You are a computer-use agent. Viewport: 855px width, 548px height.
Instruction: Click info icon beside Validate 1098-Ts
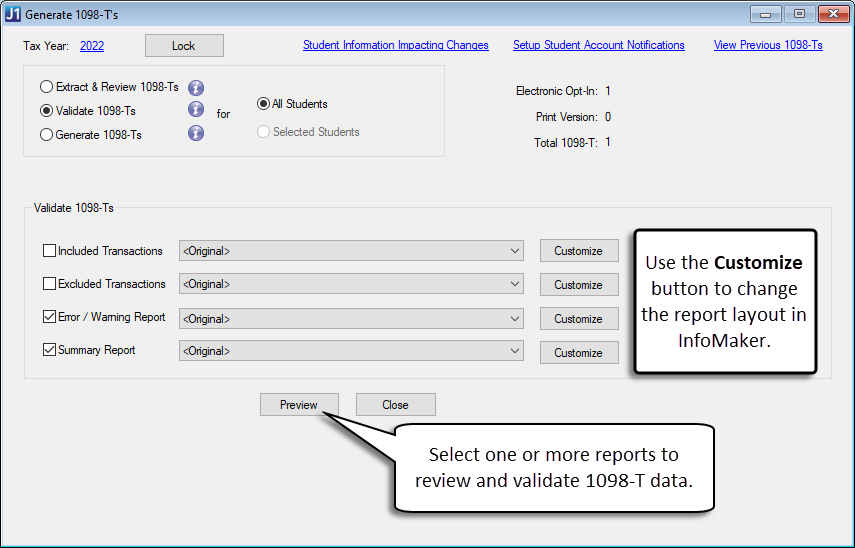196,110
